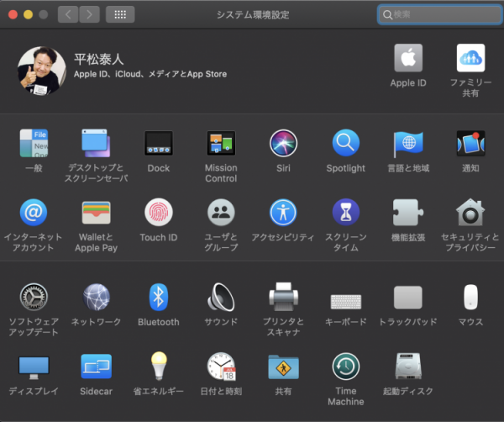Viewport: 504px width, 422px height.
Task: Minimize window with yellow button
Action: 29,14
